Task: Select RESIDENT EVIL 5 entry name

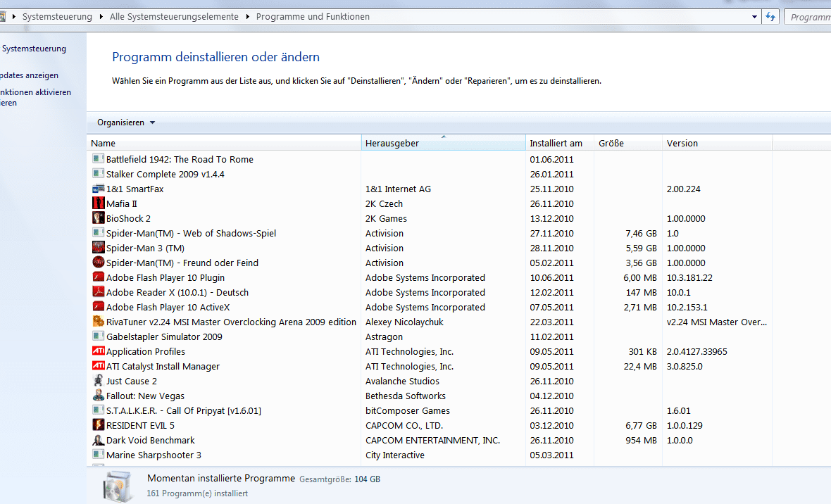Action: [140, 426]
